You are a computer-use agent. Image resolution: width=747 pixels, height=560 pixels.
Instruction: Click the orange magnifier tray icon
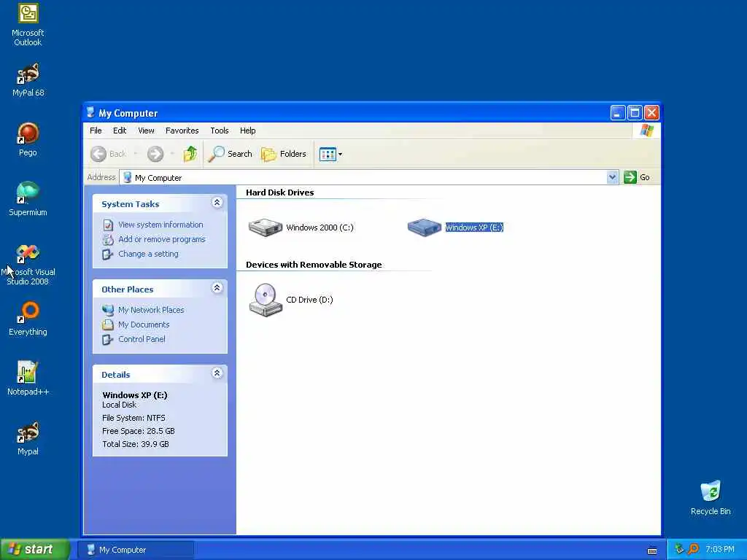[693, 550]
